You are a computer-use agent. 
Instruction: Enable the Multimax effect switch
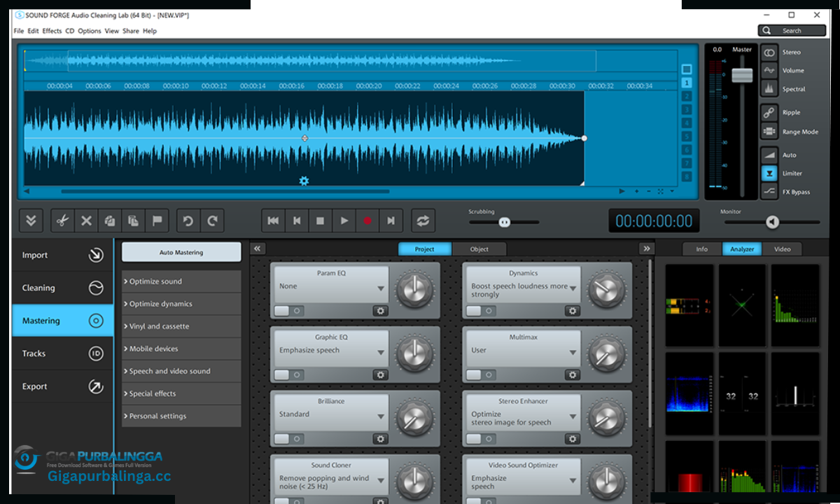coord(481,374)
